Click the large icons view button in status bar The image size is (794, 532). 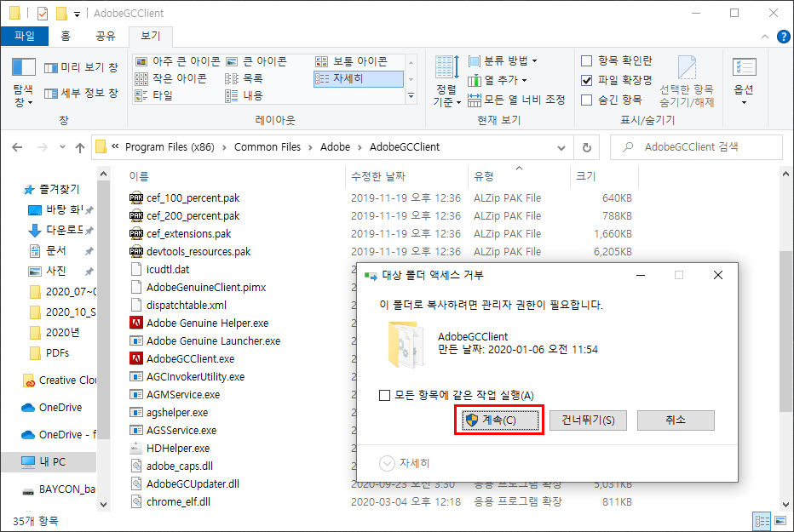(780, 521)
